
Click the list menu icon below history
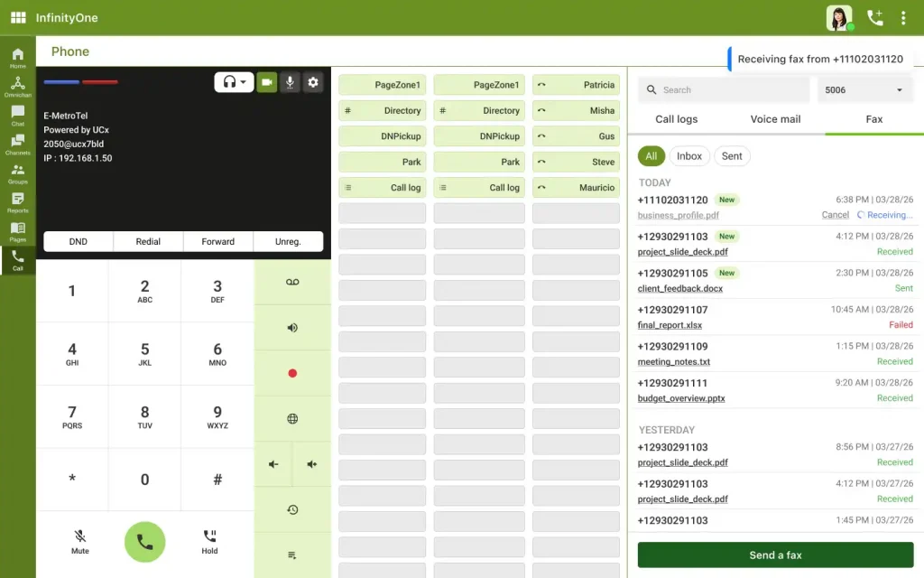[292, 555]
